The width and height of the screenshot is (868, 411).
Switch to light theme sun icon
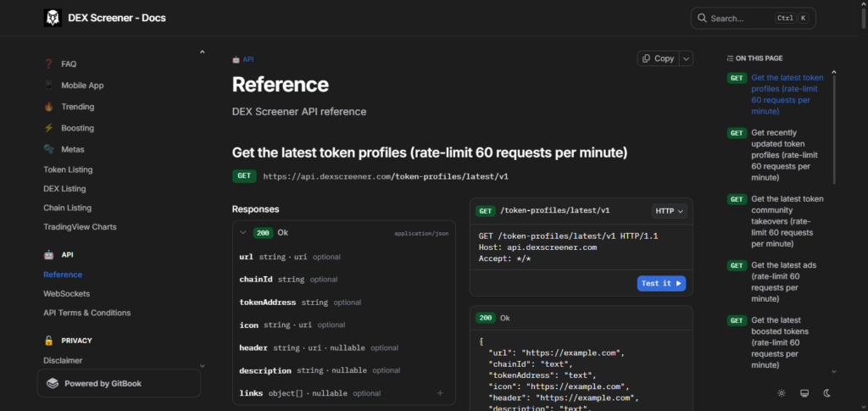[781, 393]
